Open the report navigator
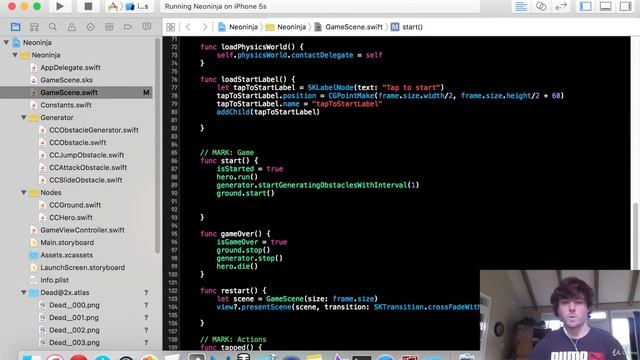Screen dimensions: 640x360 click(147, 27)
